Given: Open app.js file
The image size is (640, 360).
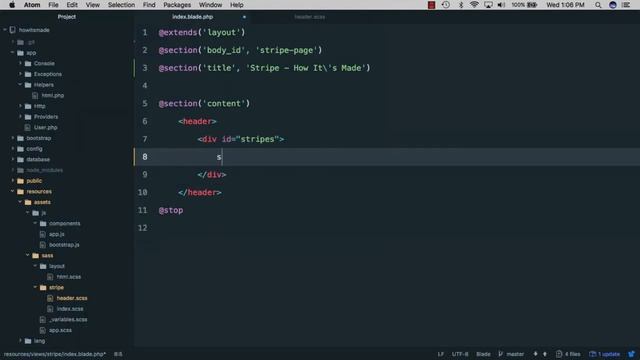Looking at the screenshot, I should point(57,234).
